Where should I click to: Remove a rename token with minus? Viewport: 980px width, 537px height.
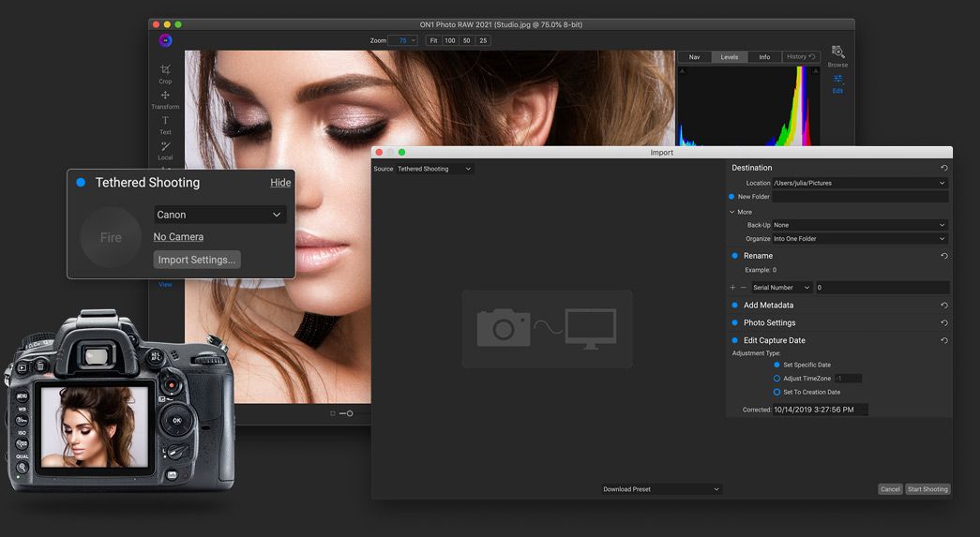point(743,288)
